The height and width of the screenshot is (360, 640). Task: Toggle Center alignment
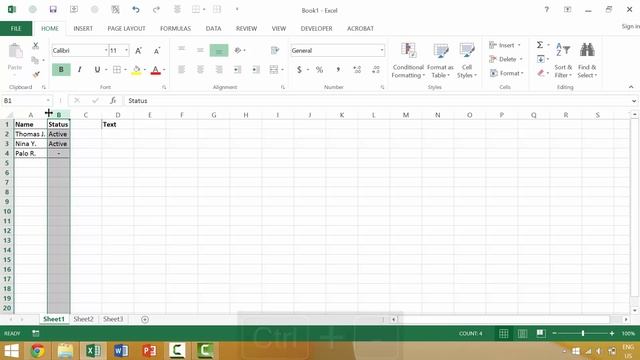[x=200, y=70]
